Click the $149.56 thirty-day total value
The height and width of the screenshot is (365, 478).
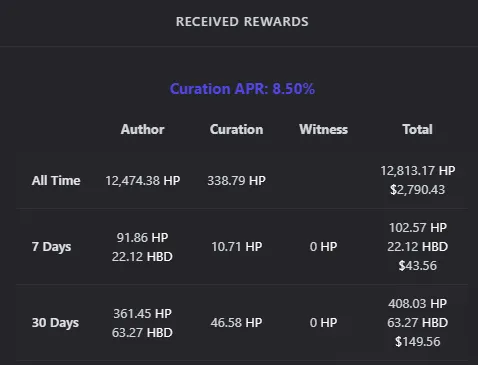tap(417, 342)
